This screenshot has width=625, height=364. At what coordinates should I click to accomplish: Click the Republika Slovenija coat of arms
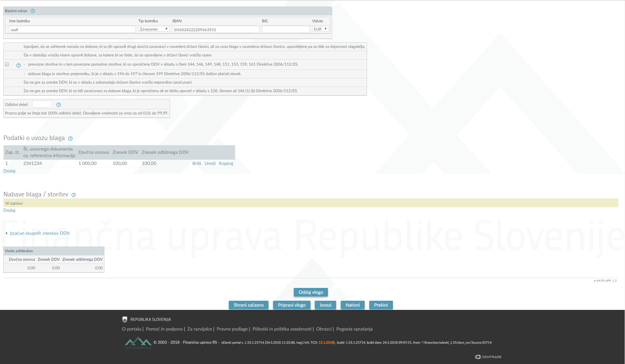click(125, 319)
